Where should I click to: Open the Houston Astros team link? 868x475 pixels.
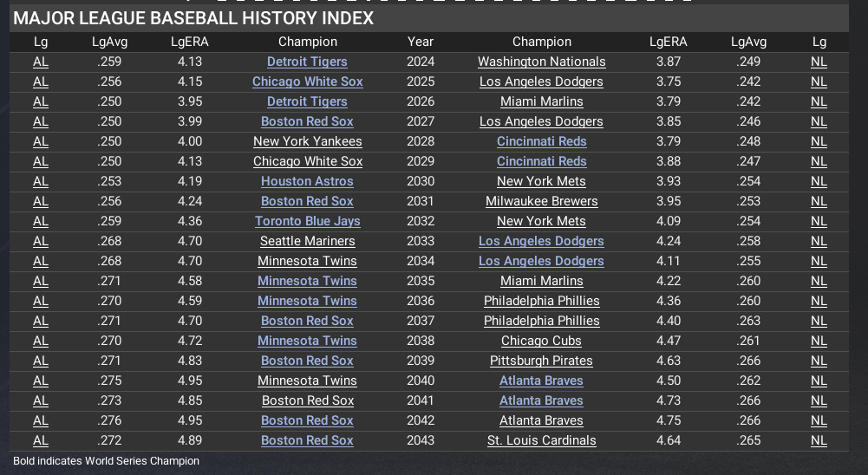coord(307,181)
